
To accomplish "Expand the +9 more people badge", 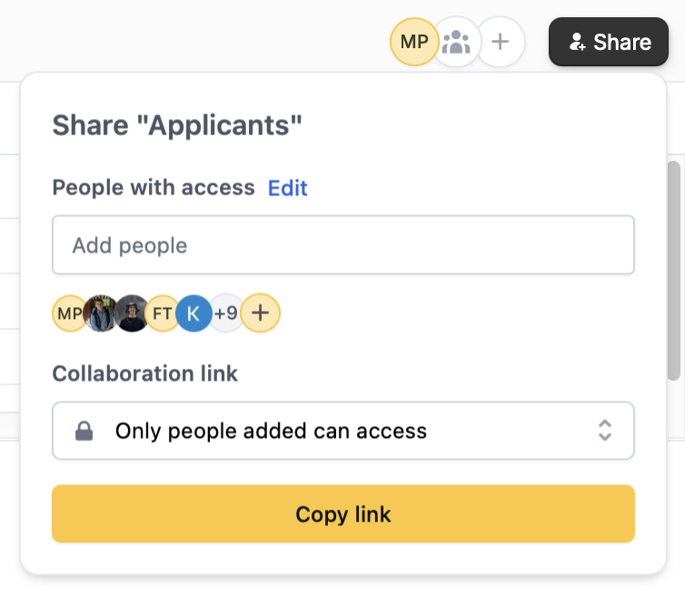I will coord(226,313).
